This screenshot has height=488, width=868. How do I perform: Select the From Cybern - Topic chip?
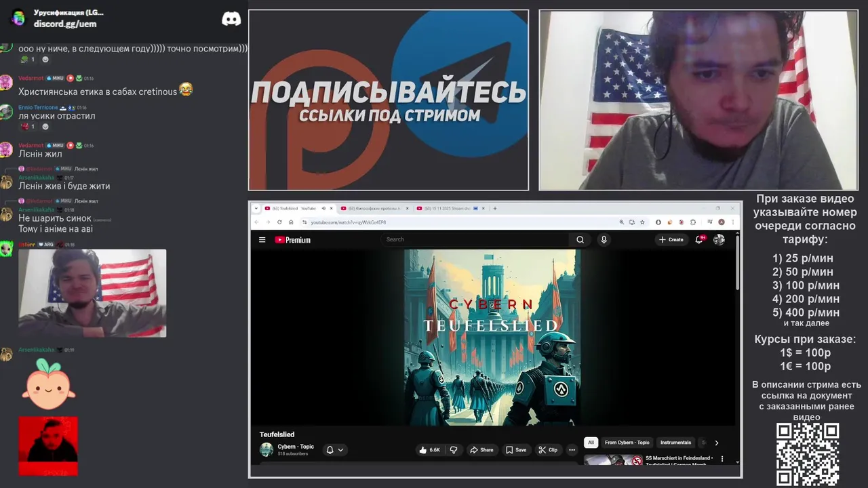coord(627,443)
